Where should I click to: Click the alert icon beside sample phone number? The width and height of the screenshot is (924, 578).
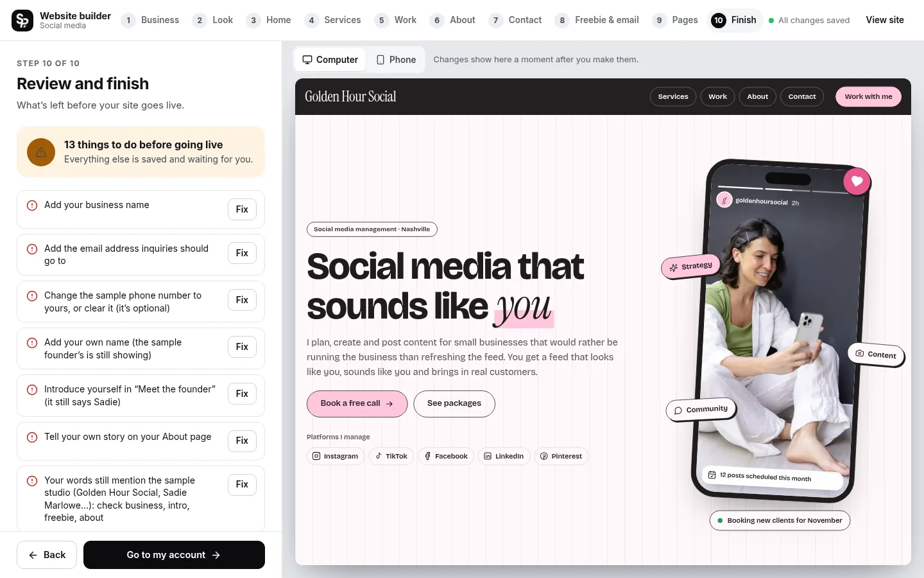tap(32, 296)
